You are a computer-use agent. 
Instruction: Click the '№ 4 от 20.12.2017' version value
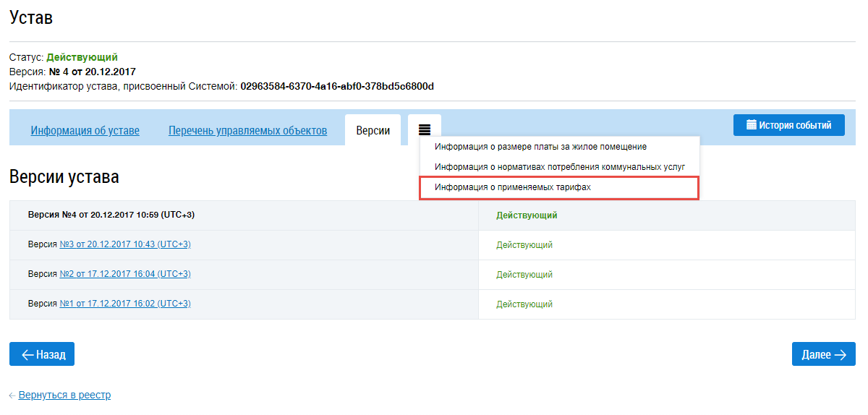(92, 72)
